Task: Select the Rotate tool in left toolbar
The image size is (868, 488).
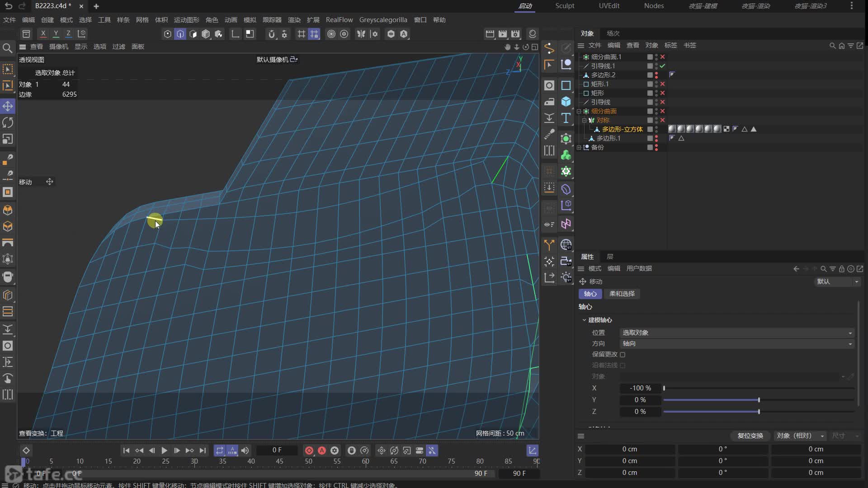Action: [8, 122]
